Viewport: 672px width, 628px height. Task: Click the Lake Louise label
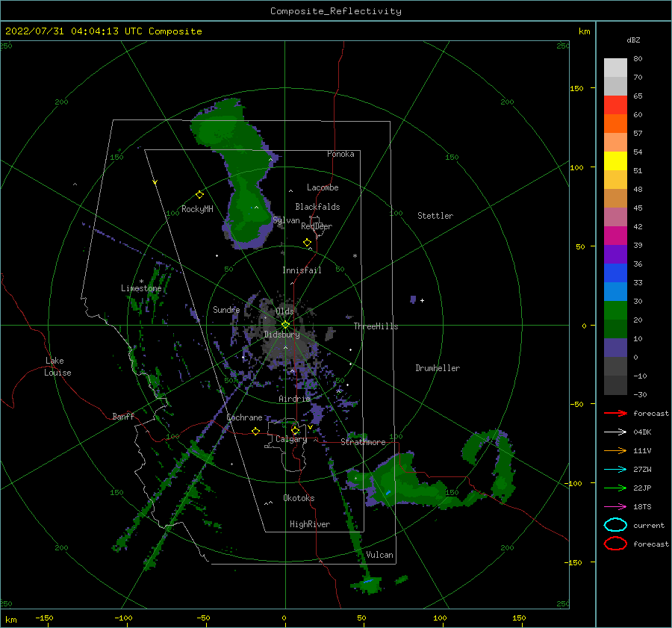[x=57, y=367]
